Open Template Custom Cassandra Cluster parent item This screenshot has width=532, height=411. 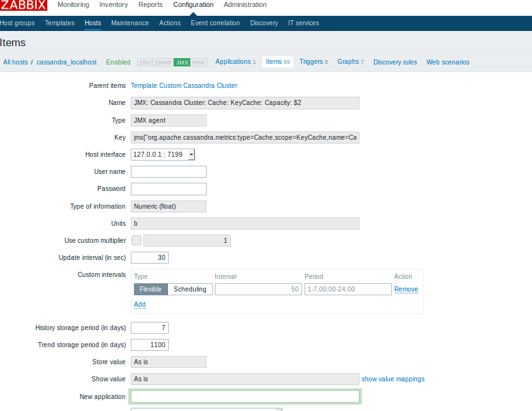[x=184, y=85]
